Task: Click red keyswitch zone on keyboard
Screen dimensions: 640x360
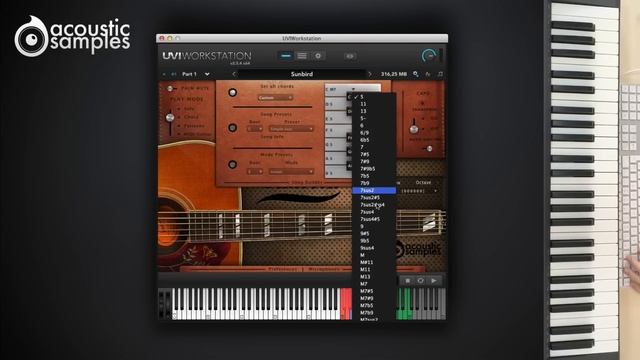Action: click(x=346, y=303)
